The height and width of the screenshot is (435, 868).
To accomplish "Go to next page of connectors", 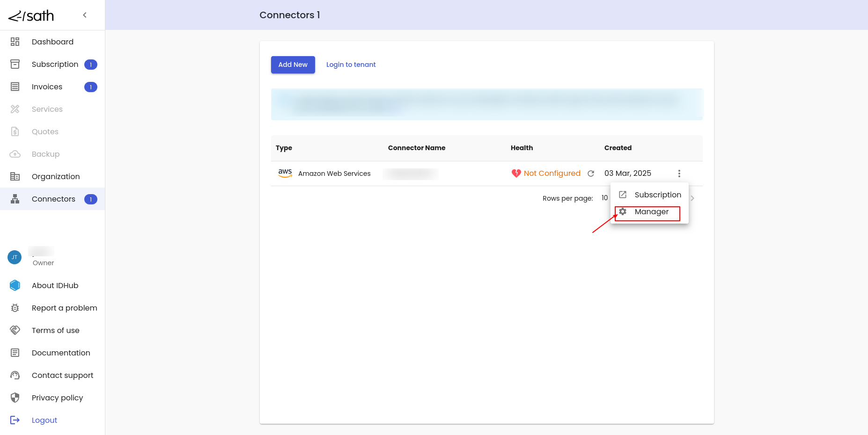I will pos(692,198).
